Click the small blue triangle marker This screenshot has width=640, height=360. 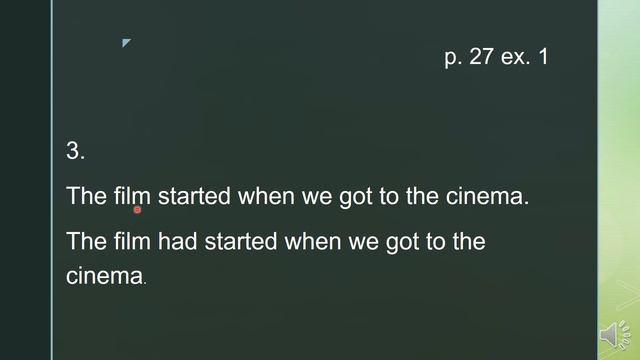click(x=126, y=42)
